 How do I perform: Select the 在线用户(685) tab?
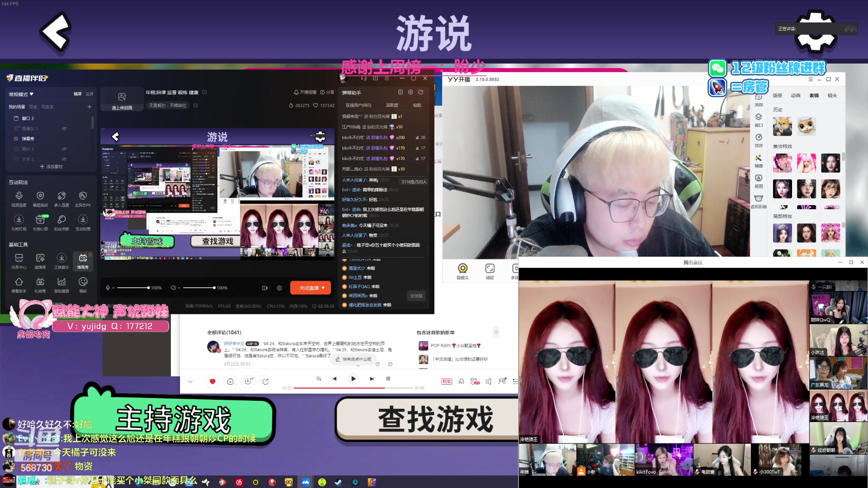point(359,105)
